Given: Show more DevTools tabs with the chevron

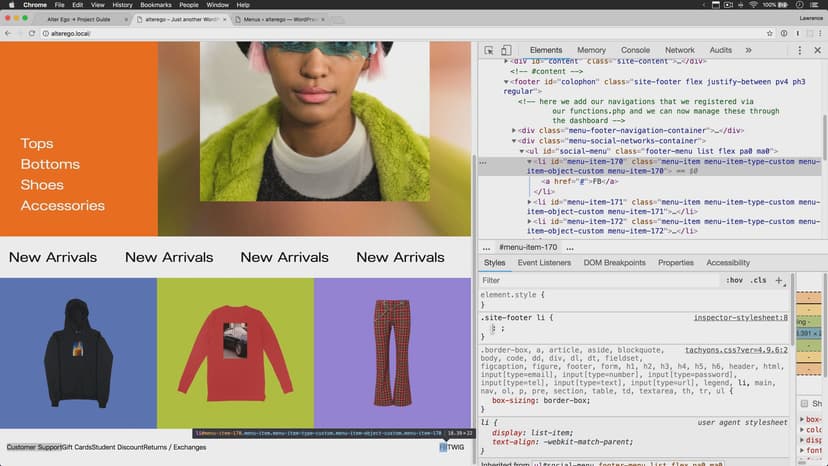Looking at the screenshot, I should click(x=748, y=50).
